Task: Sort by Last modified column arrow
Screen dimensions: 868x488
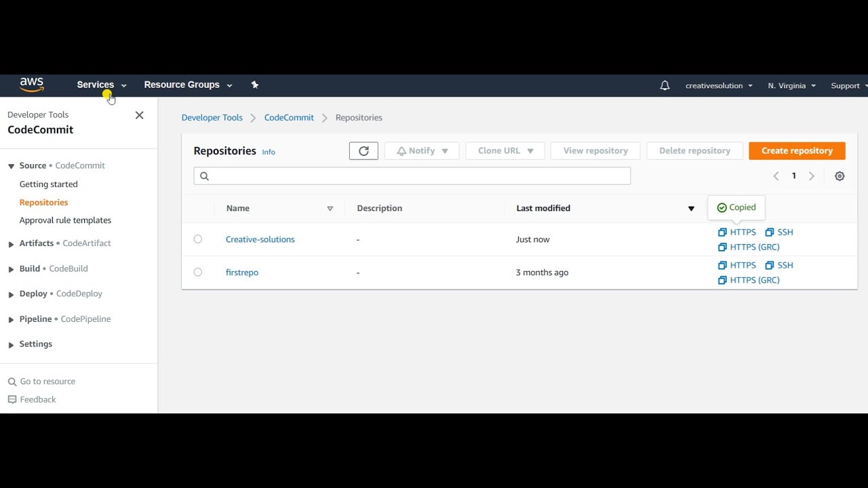Action: point(691,209)
